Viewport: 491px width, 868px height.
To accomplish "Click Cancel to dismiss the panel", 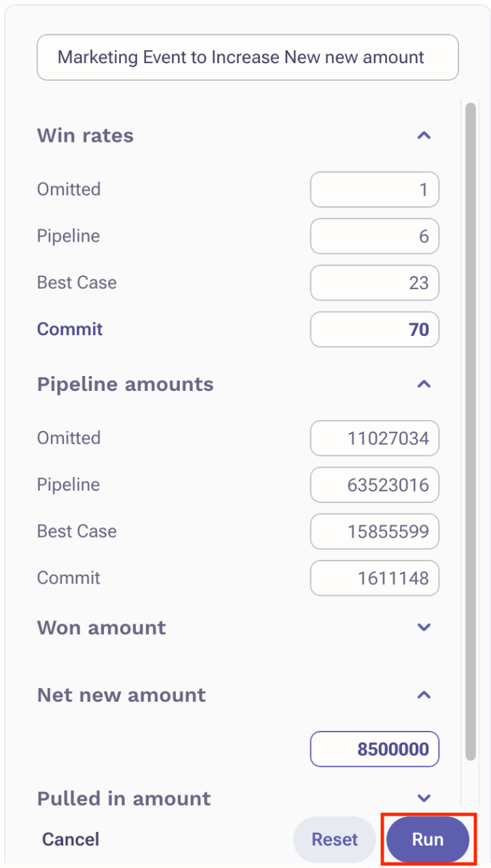I will pyautogui.click(x=70, y=839).
